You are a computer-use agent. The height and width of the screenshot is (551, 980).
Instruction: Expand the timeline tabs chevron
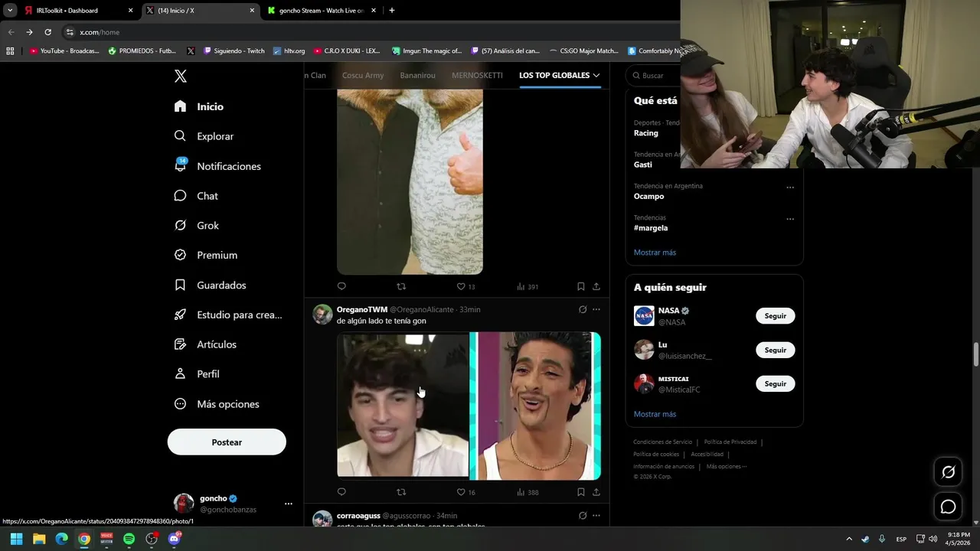[x=596, y=75]
